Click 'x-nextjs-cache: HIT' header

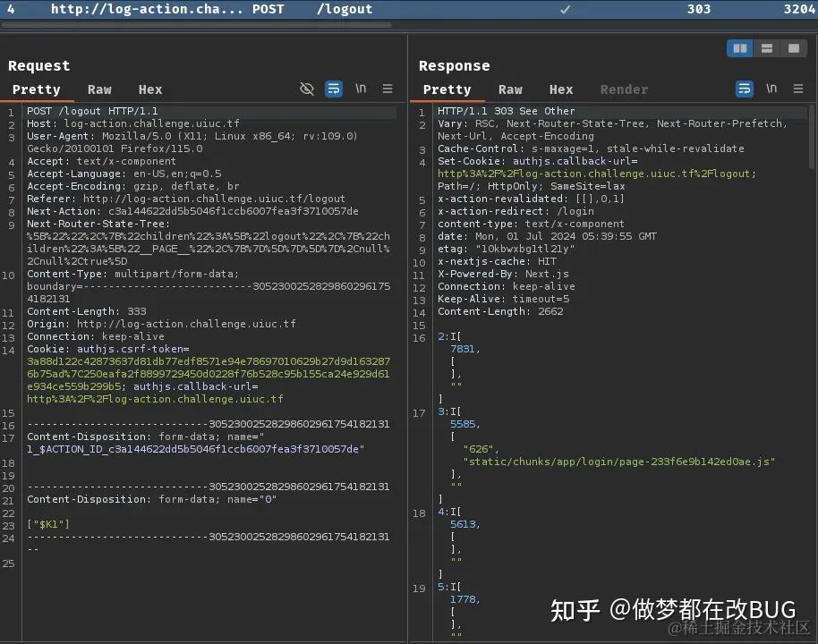[x=497, y=261]
